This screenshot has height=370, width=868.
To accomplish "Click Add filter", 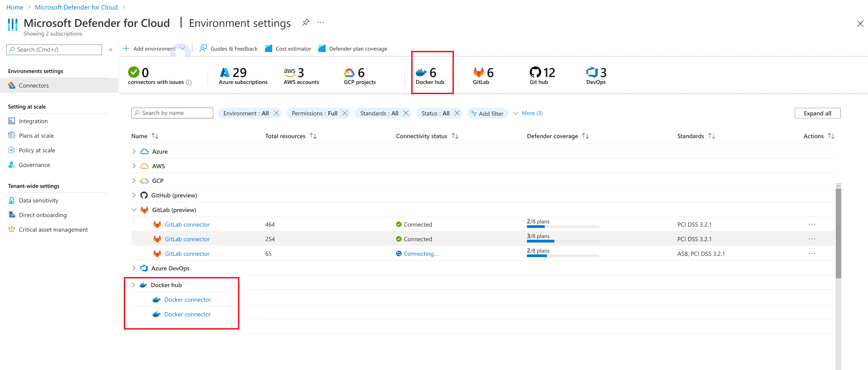I will 487,114.
